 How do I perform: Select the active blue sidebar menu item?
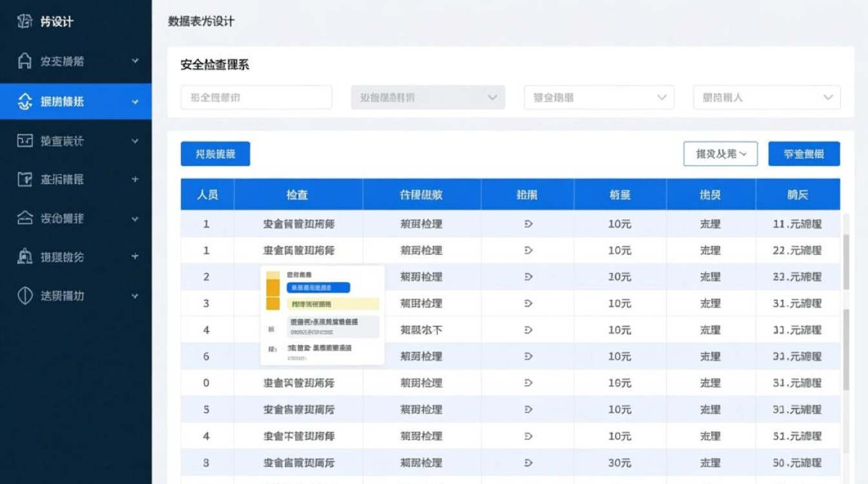click(x=76, y=101)
